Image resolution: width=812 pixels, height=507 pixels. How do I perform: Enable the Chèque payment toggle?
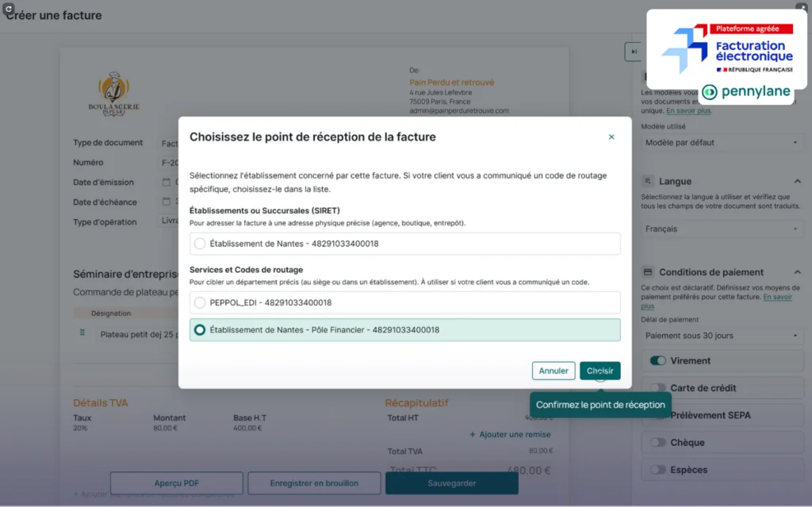click(x=657, y=443)
